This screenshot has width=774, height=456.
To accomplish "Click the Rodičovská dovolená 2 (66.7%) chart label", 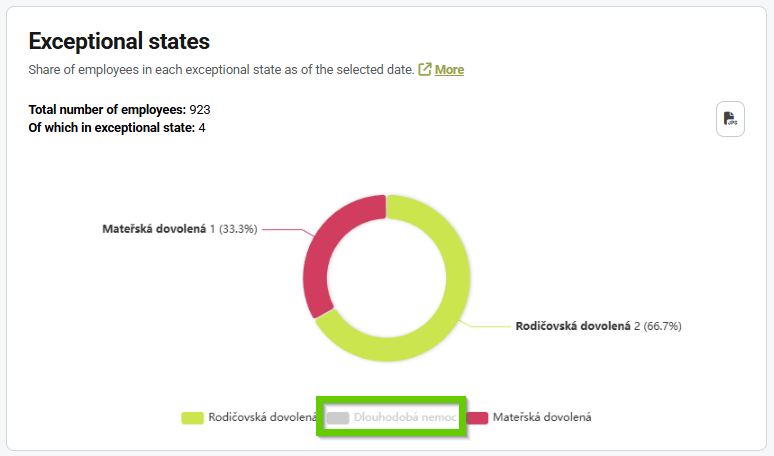I will coord(598,326).
